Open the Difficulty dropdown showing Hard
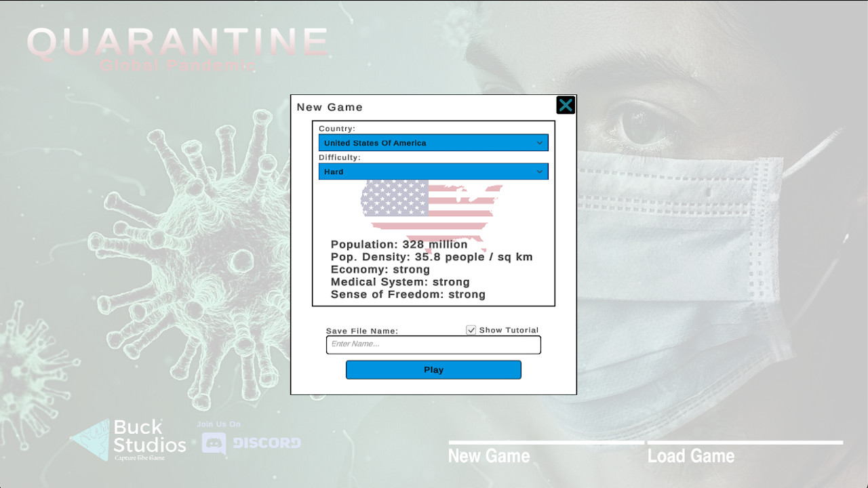 [x=433, y=171]
